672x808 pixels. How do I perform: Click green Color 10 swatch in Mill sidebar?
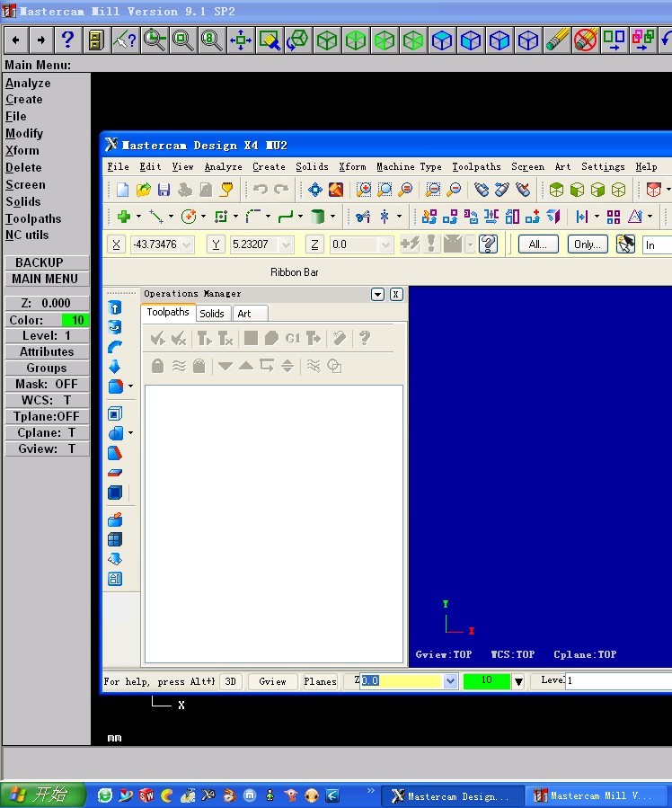point(75,320)
